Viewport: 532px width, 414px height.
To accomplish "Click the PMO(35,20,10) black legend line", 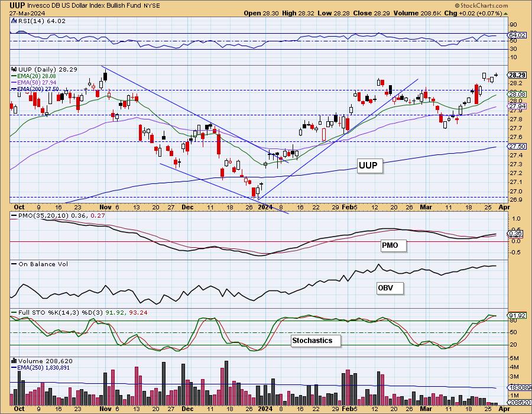I will (x=14, y=215).
